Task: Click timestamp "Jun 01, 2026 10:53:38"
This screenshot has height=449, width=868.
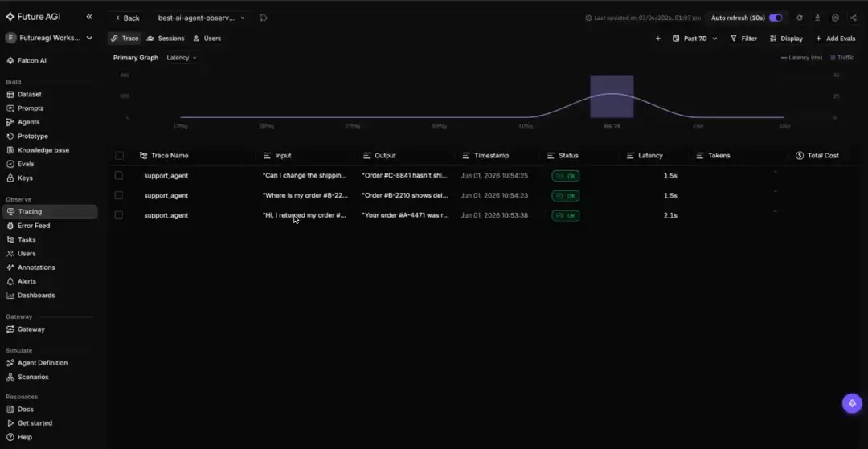Action: (494, 215)
